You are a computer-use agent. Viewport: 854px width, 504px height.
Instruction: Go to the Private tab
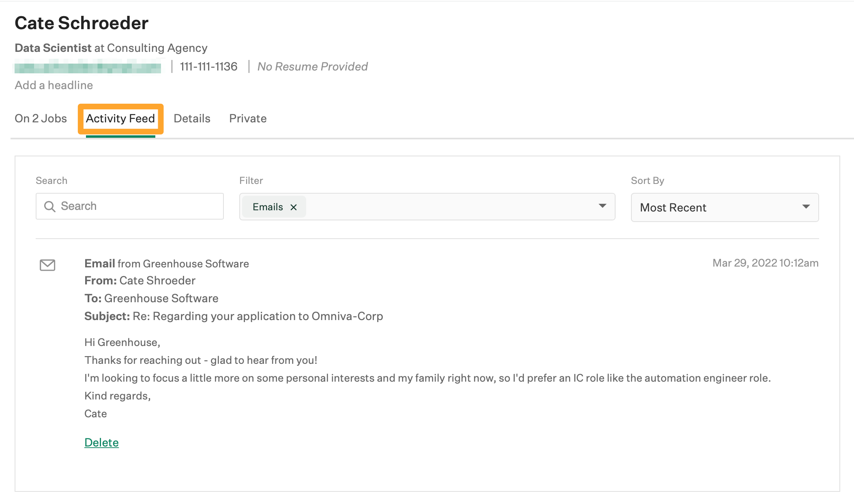[248, 119]
